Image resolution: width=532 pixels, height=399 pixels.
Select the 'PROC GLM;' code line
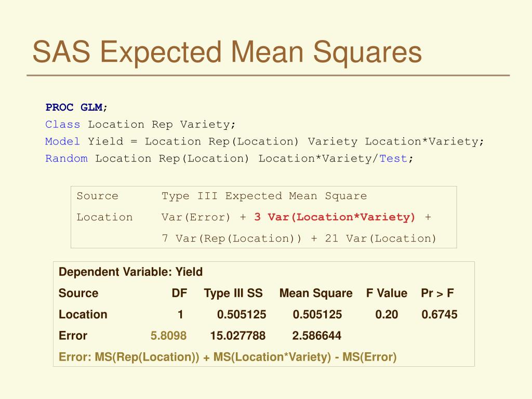tap(76, 108)
